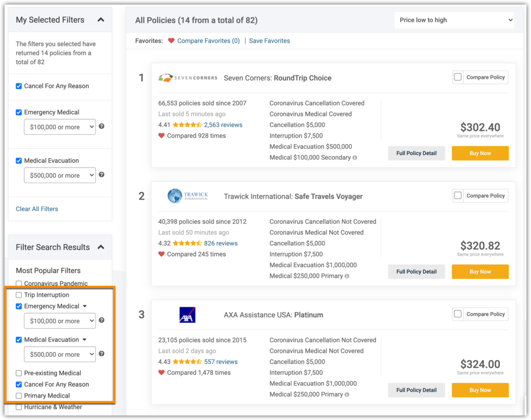Click the star rating for Trawick International
This screenshot has width=531, height=420.
click(x=187, y=243)
